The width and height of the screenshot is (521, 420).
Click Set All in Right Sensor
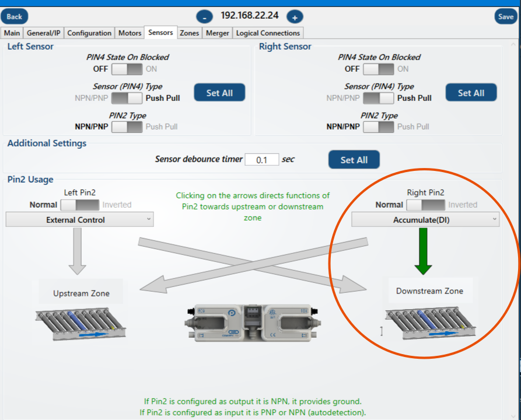[471, 93]
